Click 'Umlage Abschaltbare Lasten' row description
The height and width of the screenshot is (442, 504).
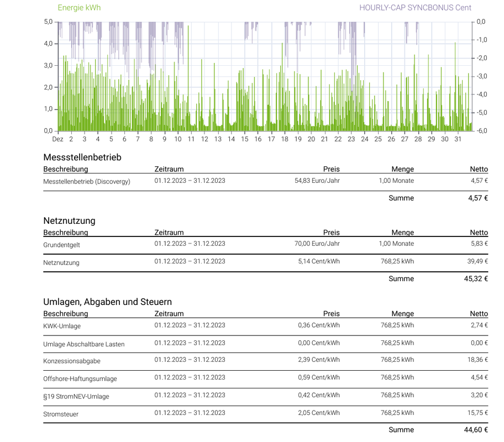pyautogui.click(x=84, y=344)
